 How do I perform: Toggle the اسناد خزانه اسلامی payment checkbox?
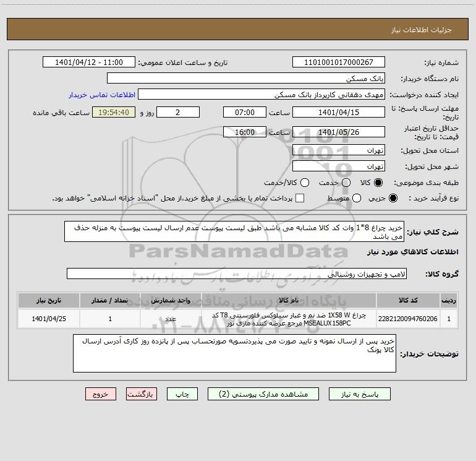click(300, 198)
